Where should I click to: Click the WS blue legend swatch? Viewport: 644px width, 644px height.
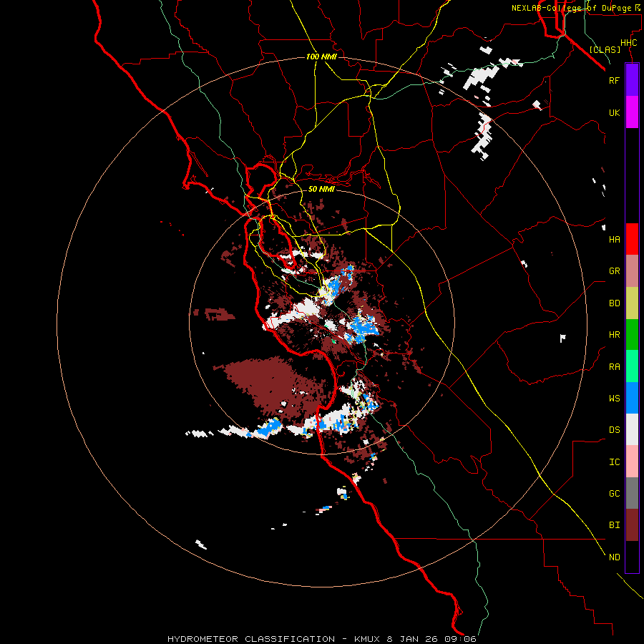click(x=632, y=398)
